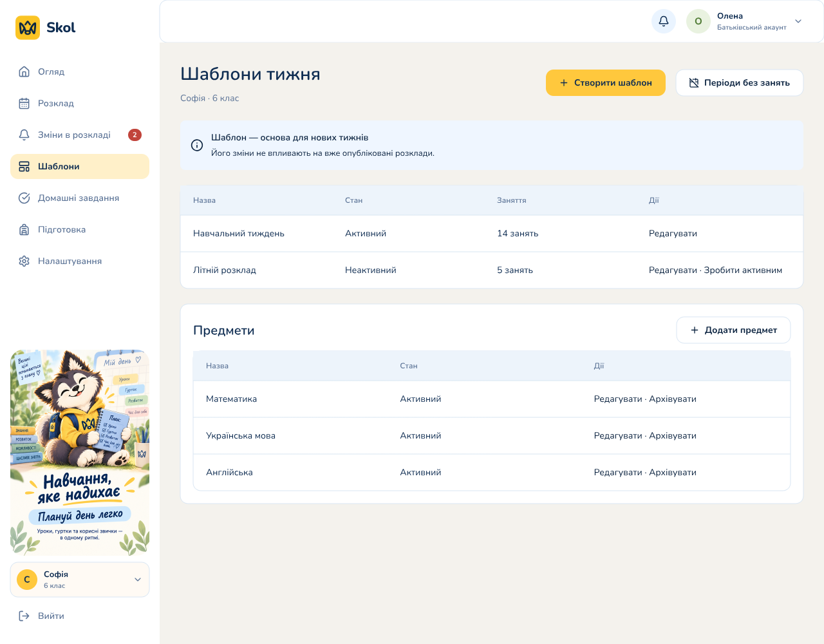This screenshot has width=824, height=644.
Task: Click Додати предмет button
Action: [x=733, y=330]
